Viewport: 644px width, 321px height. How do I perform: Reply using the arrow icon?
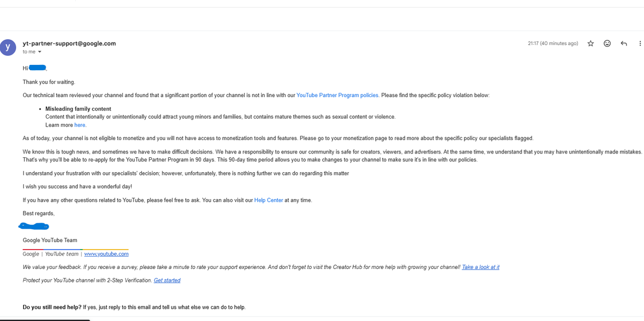624,43
